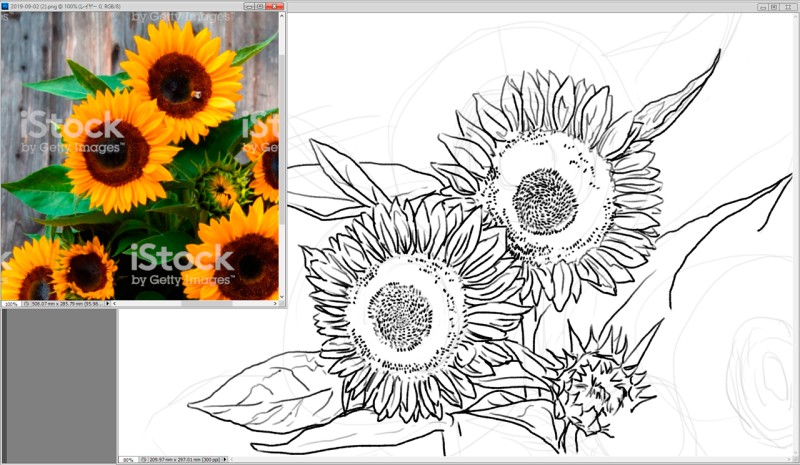Click the left scroll arrow under the photo
The image size is (800, 465).
115,304
